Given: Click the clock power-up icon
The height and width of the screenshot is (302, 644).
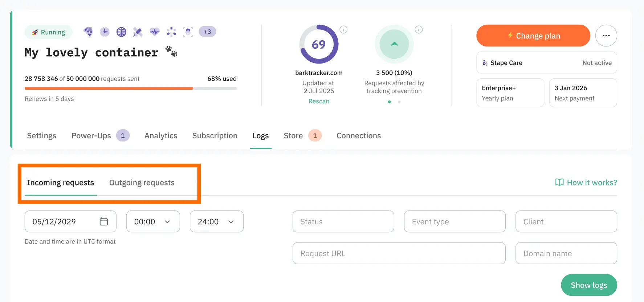Looking at the screenshot, I should pos(105,32).
